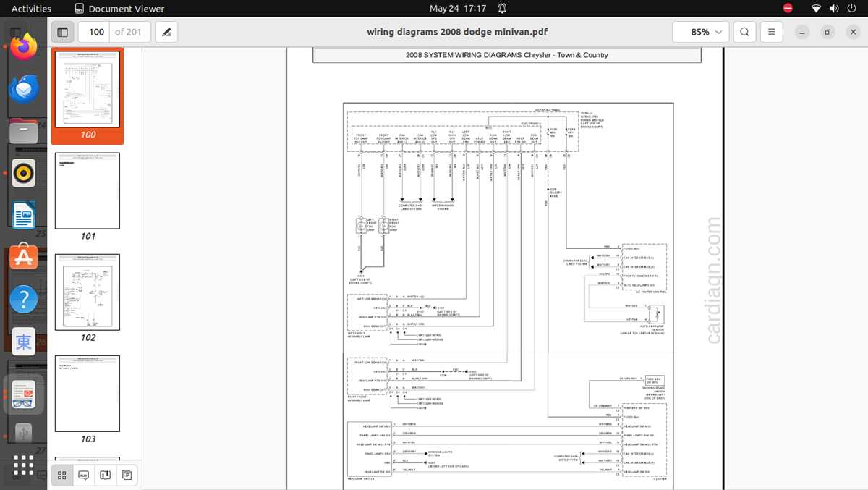The image size is (868, 490).
Task: Click the 'of 201' page count label
Action: 128,32
